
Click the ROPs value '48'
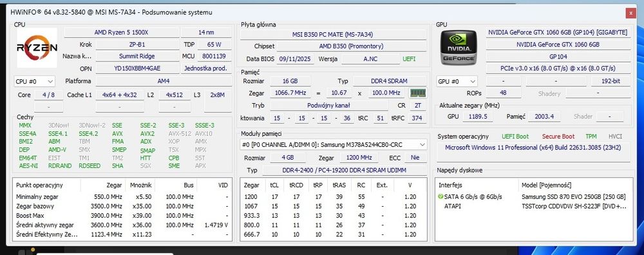click(x=503, y=93)
